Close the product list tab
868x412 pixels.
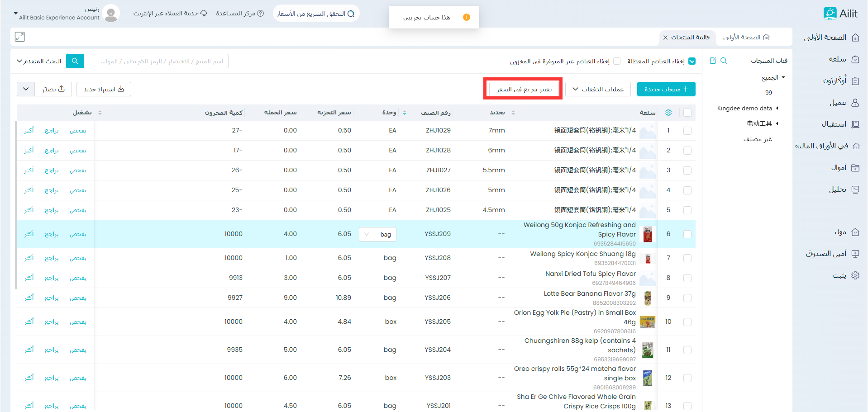(665, 38)
